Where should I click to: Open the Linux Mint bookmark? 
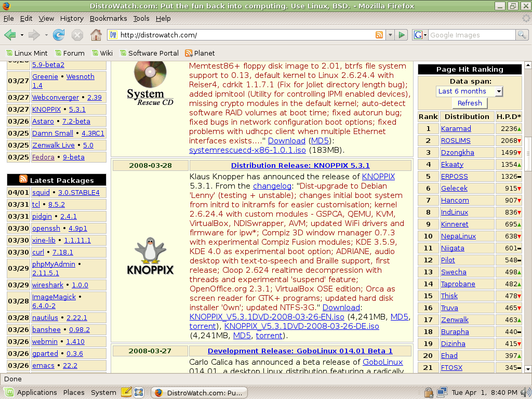pos(27,54)
